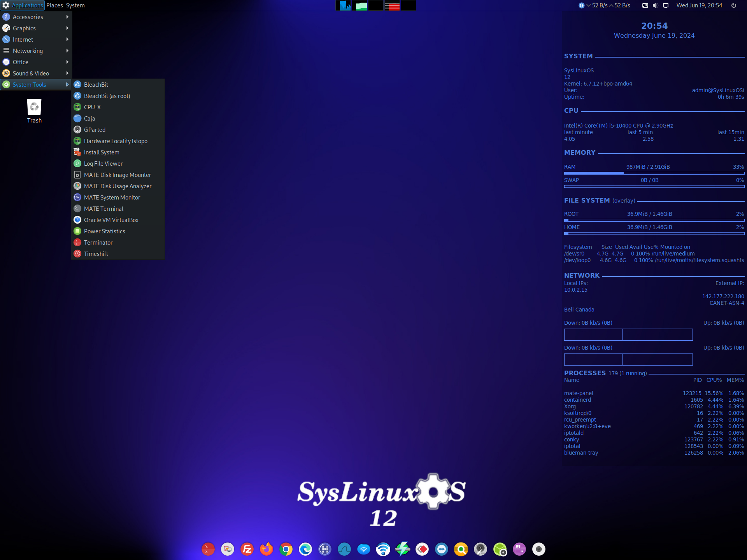The height and width of the screenshot is (560, 747).
Task: Launch GParted from System Tools
Action: [117, 129]
